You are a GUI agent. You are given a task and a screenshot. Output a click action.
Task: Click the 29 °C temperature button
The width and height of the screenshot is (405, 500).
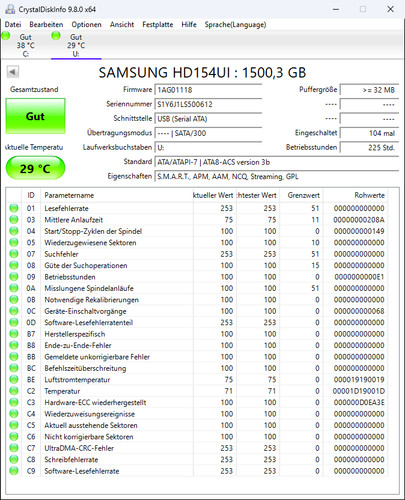pos(35,168)
